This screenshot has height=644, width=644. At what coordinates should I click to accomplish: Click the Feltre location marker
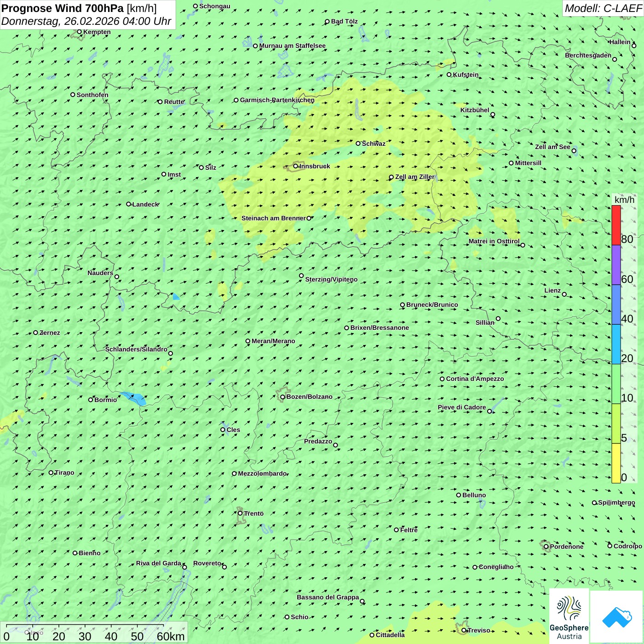397,530
